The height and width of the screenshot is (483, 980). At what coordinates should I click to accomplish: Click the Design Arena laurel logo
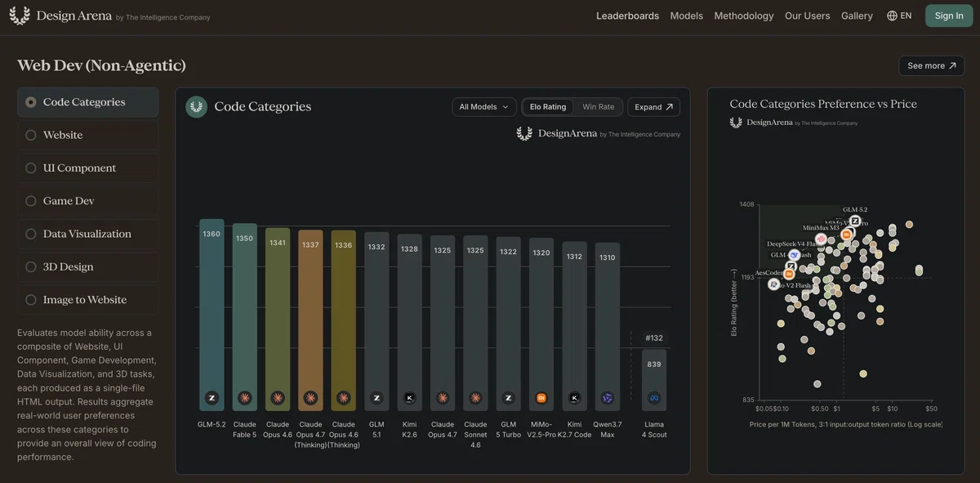tap(20, 16)
